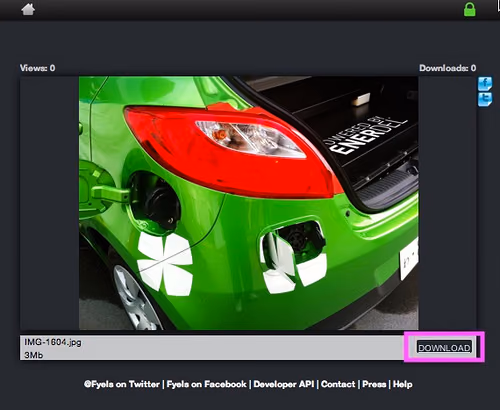500x410 pixels.
Task: Open the @Fyela on Twitter link
Action: 122,384
